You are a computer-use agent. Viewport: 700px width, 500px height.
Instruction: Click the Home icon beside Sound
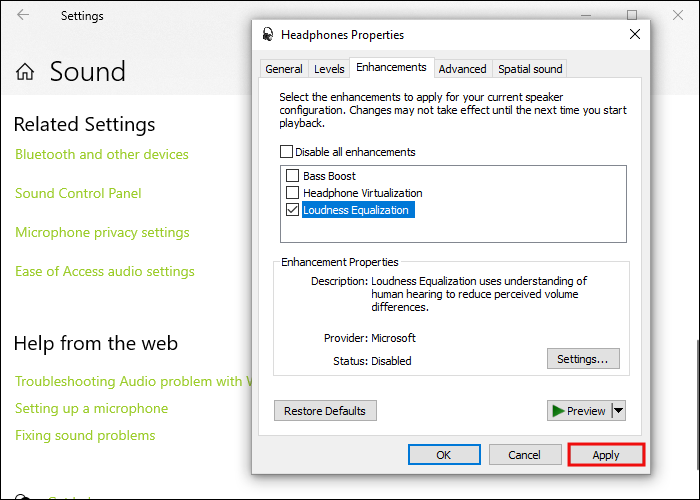point(25,72)
